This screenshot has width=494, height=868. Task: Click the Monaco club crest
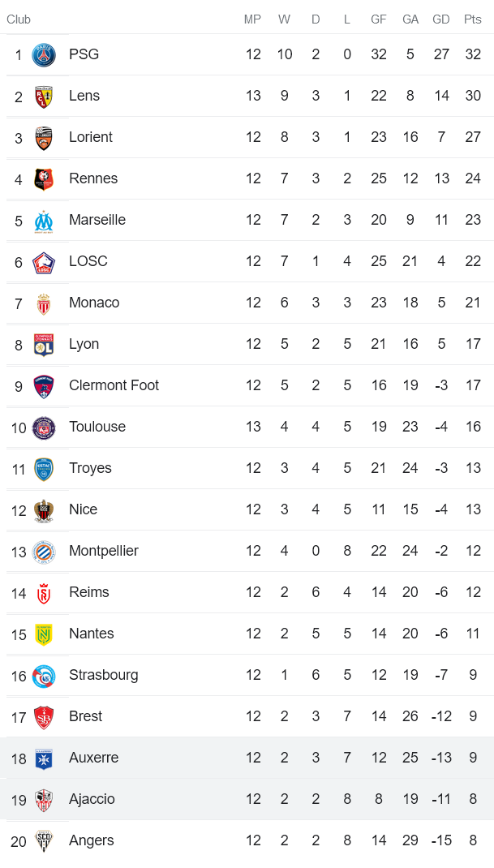[44, 303]
